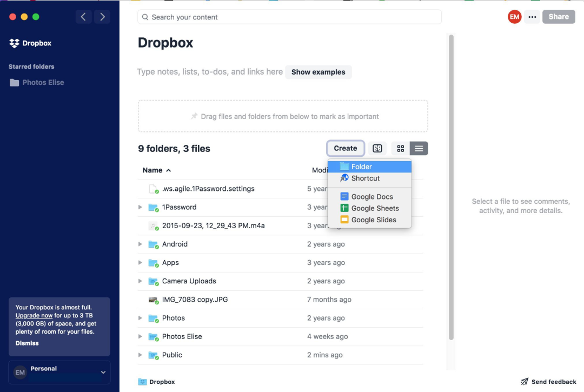Click the Photos Elise starred folder icon
The image size is (584, 392).
point(14,83)
